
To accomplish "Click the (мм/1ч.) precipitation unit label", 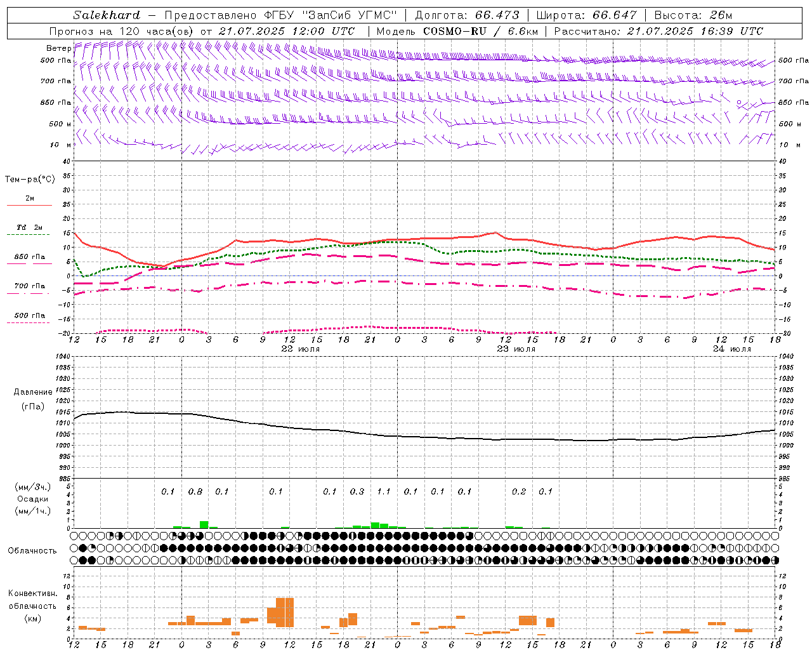I will click(x=33, y=511).
